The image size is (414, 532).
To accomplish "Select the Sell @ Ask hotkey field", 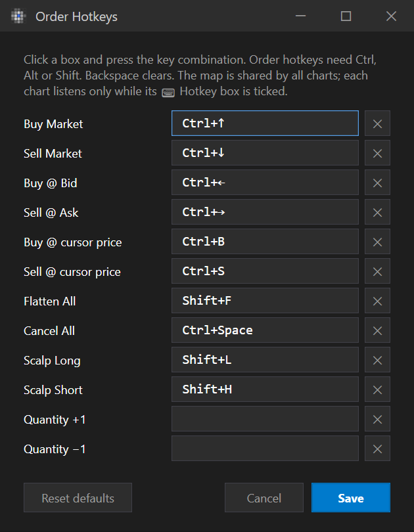I will (265, 211).
